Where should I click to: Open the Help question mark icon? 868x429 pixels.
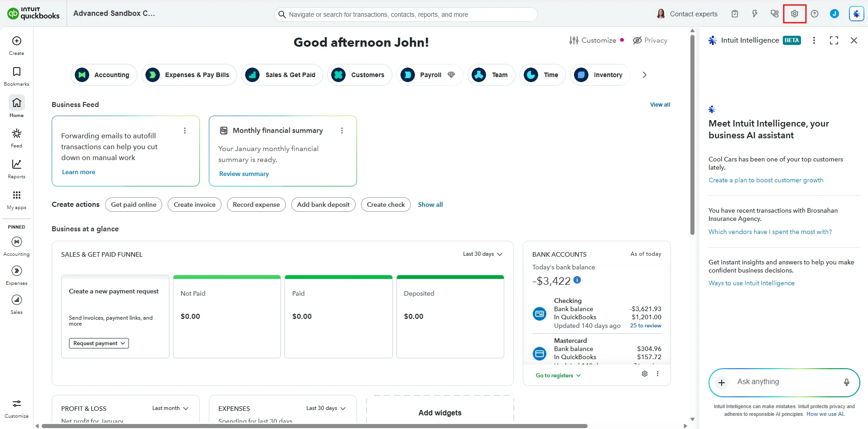(814, 14)
